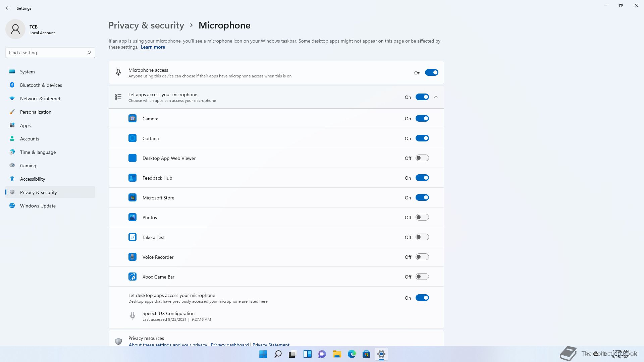Click the Microsoft Store app icon in list
This screenshot has width=644, height=362.
(132, 197)
